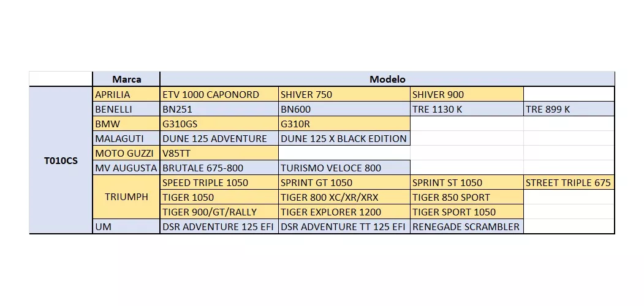The height and width of the screenshot is (306, 644).
Task: Select the MOTO GUZZI brand cell
Action: point(126,154)
